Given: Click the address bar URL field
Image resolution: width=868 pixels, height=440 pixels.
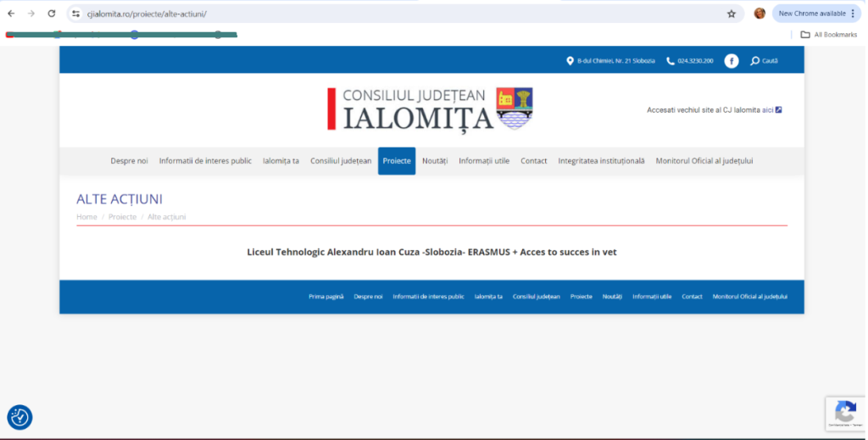Looking at the screenshot, I should 381,14.
